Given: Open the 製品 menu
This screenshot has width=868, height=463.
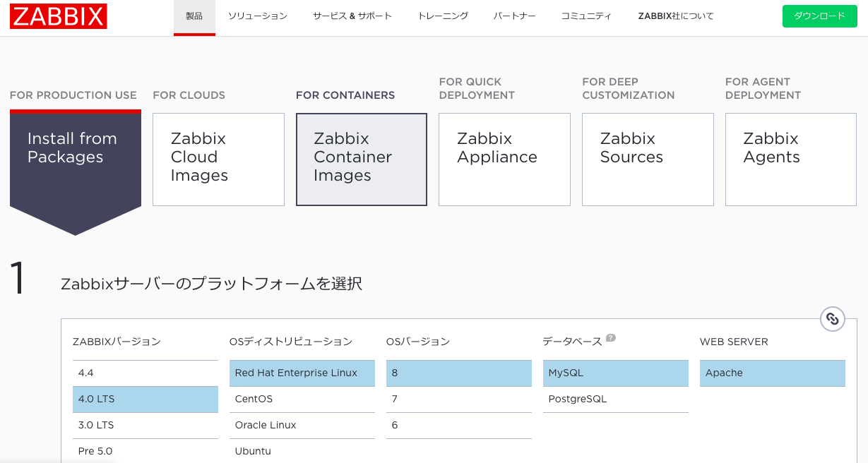Looking at the screenshot, I should click(x=194, y=16).
